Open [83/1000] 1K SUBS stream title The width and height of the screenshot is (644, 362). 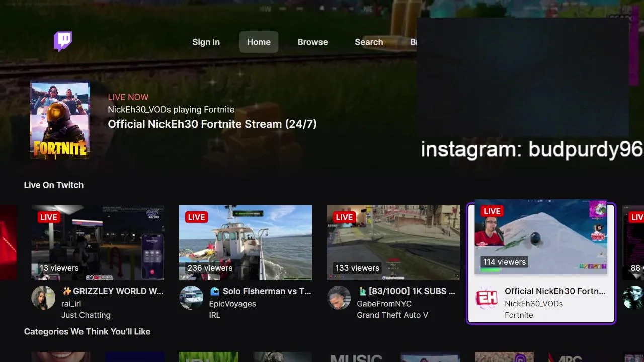[406, 291]
